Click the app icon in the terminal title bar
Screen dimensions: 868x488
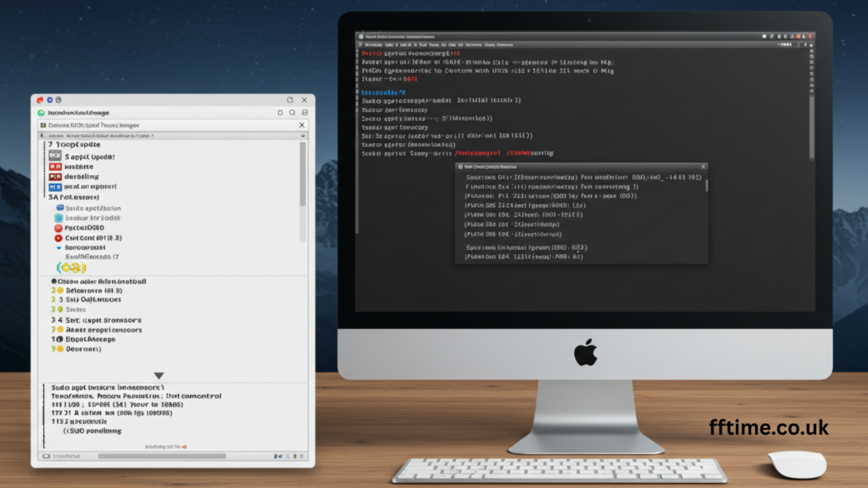click(x=361, y=36)
